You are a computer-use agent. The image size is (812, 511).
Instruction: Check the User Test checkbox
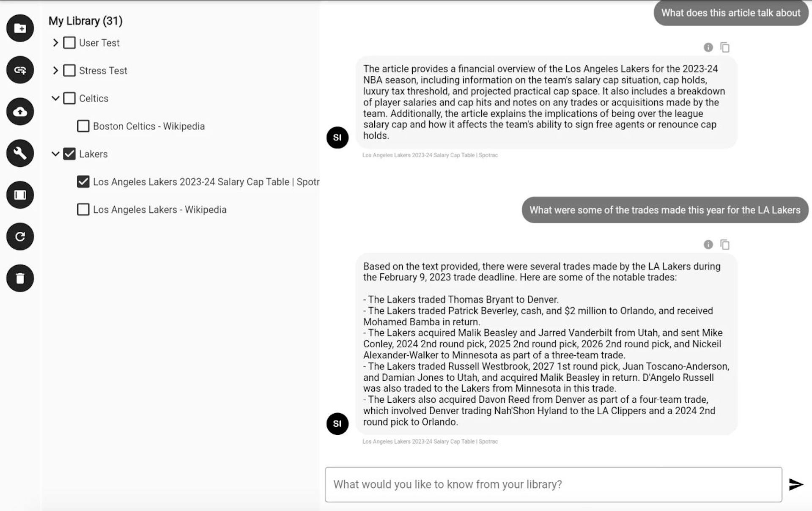69,42
